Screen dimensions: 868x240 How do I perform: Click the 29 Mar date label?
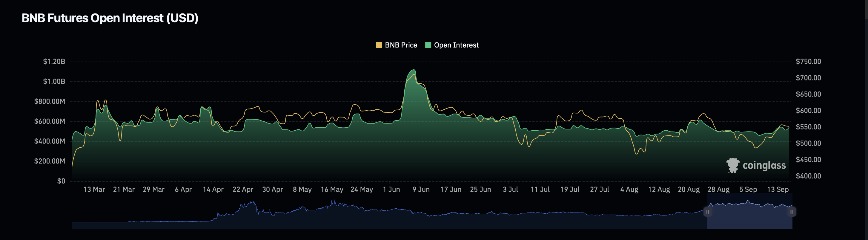pyautogui.click(x=154, y=189)
